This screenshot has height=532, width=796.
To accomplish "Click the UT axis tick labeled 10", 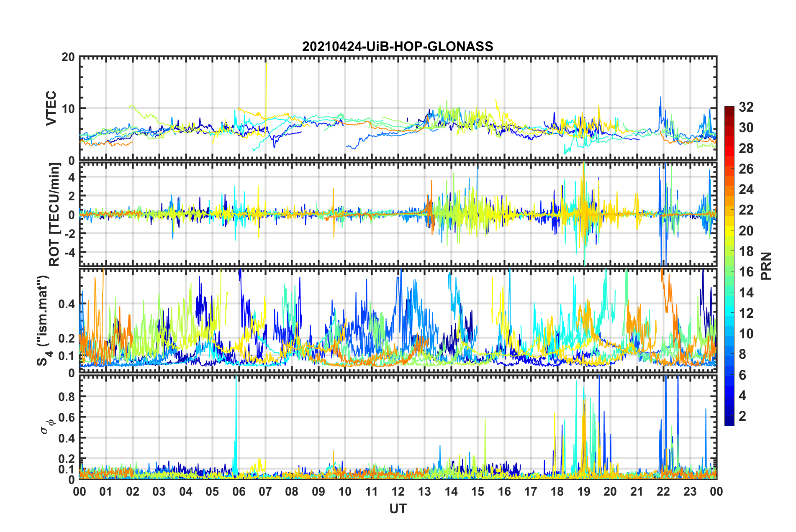I will [x=345, y=491].
